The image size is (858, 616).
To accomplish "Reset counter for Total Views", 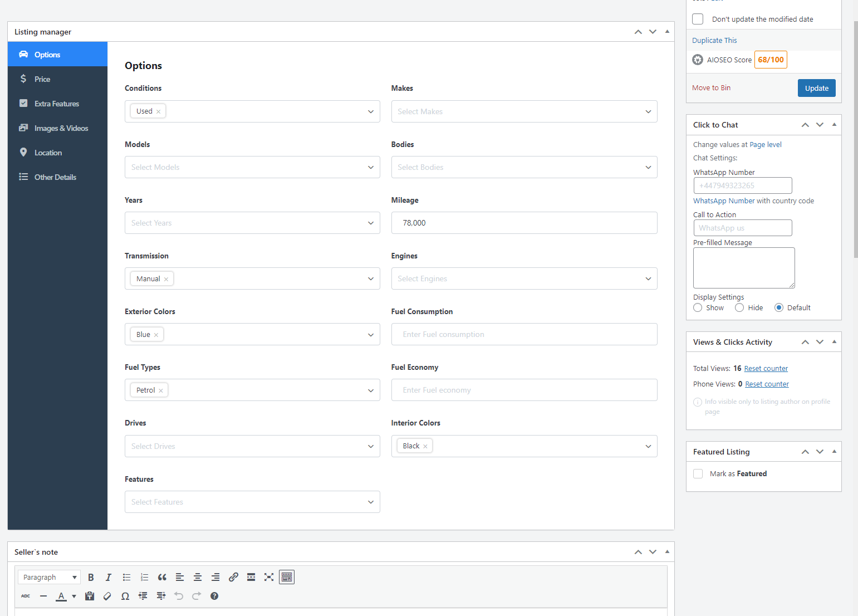I will 766,368.
